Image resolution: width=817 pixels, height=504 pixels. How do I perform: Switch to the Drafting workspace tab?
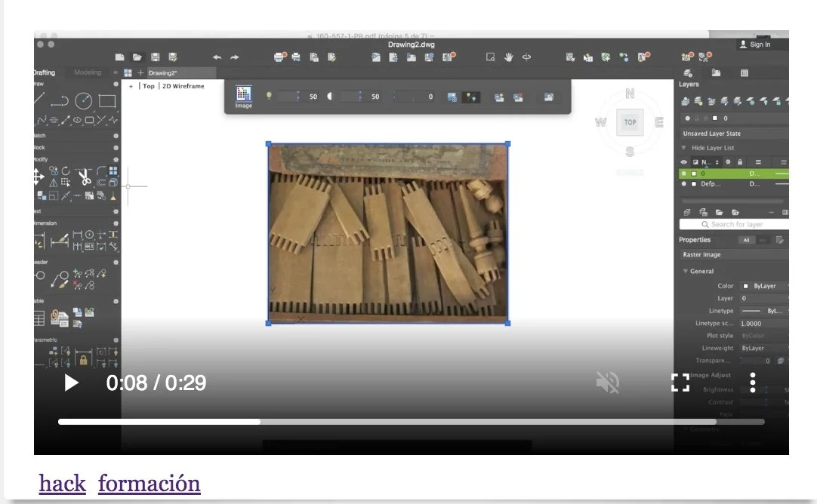point(45,72)
